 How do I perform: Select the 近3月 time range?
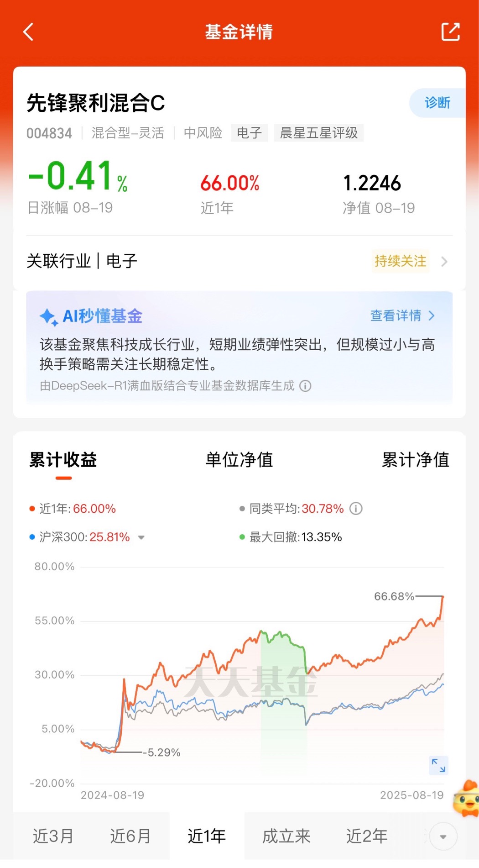(53, 836)
